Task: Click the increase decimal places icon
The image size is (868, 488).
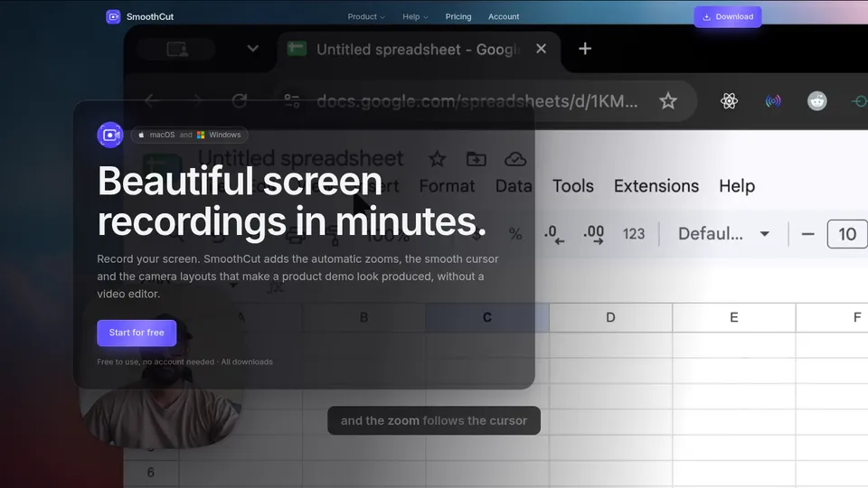Action: point(593,234)
